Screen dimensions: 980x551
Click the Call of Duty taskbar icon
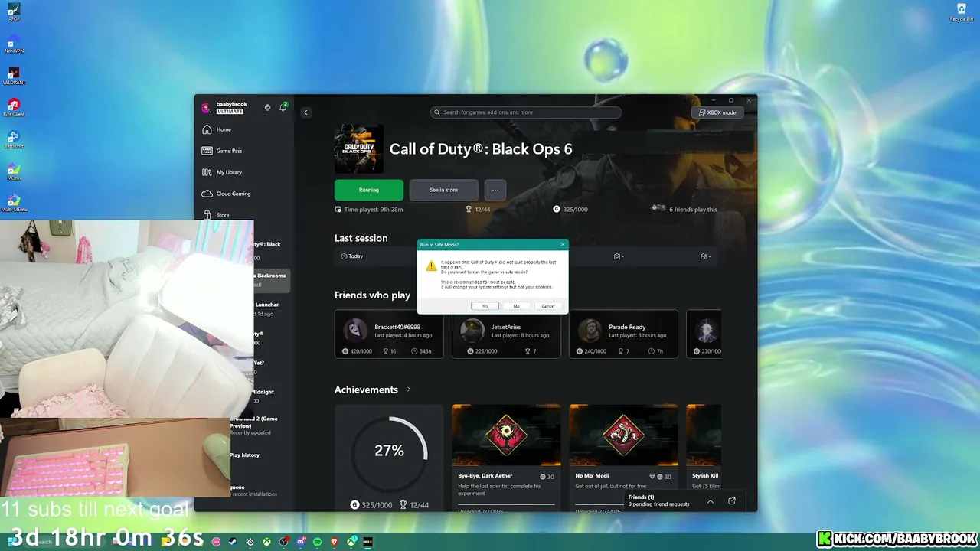coord(368,542)
